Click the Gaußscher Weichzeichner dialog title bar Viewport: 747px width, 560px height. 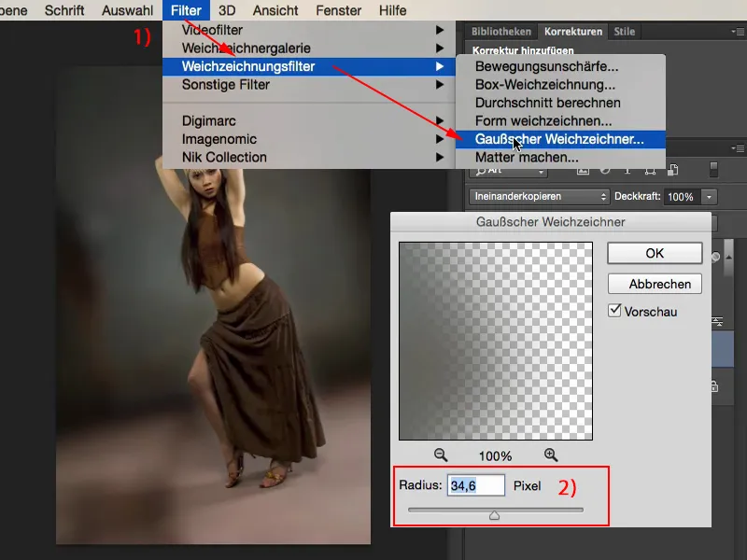point(550,222)
